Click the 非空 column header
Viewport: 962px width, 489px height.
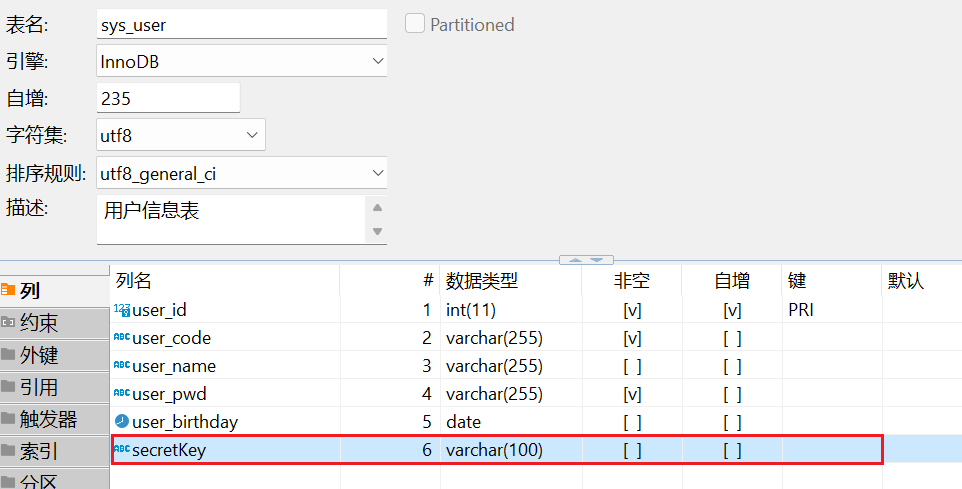632,281
